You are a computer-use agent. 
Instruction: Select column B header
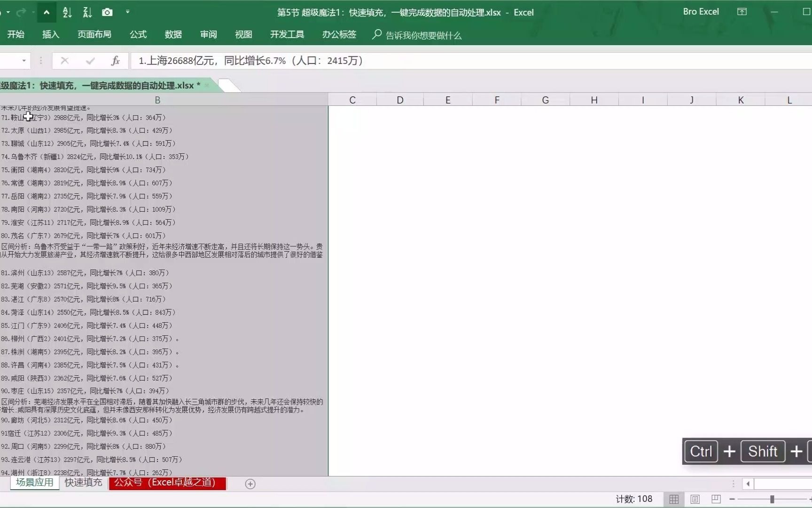157,100
